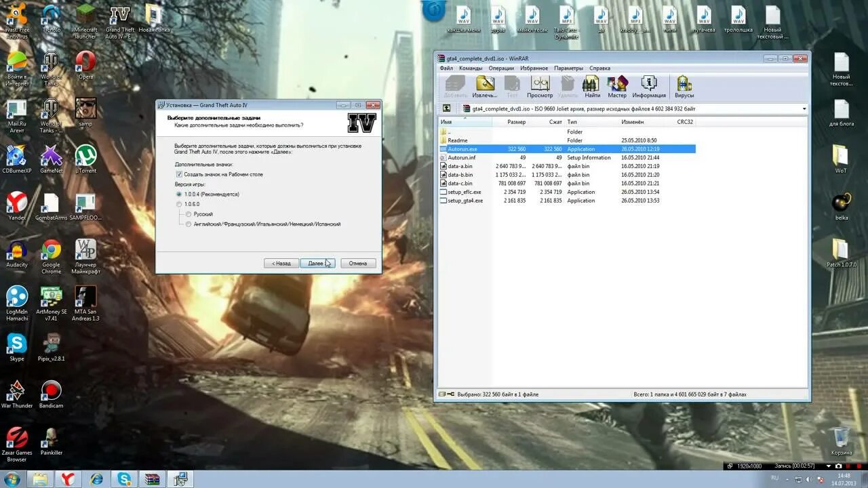
Task: Click the Internet Explorer icon in the taskbar
Action: 97,479
